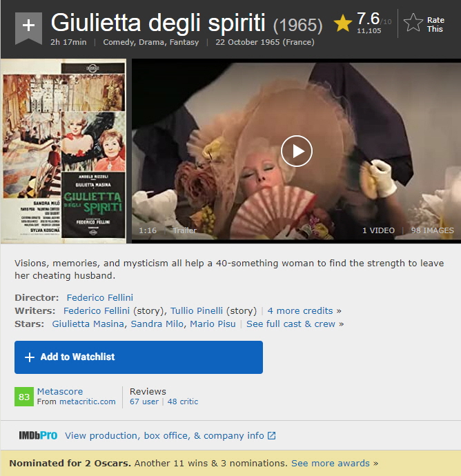Expand See full cast & crew
Screen dimensions: 461x476
click(x=291, y=324)
